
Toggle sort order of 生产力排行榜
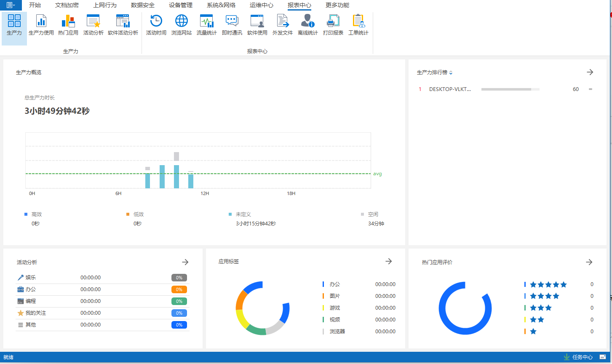pos(451,73)
